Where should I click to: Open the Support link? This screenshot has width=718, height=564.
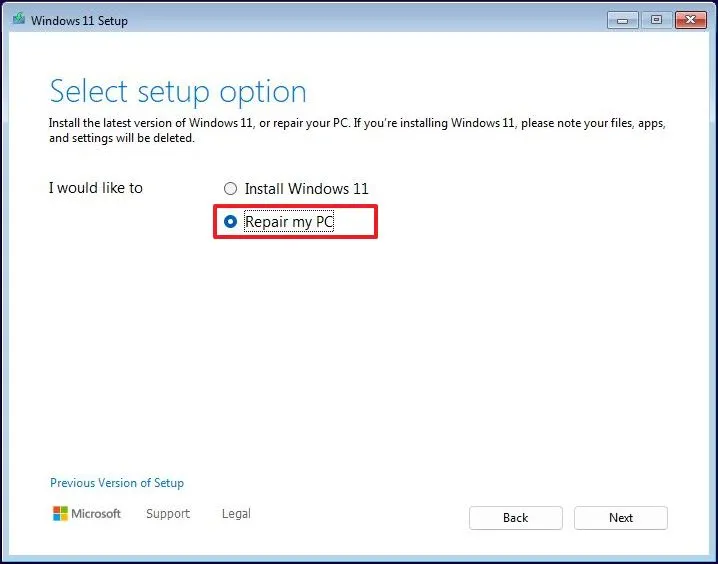point(168,514)
